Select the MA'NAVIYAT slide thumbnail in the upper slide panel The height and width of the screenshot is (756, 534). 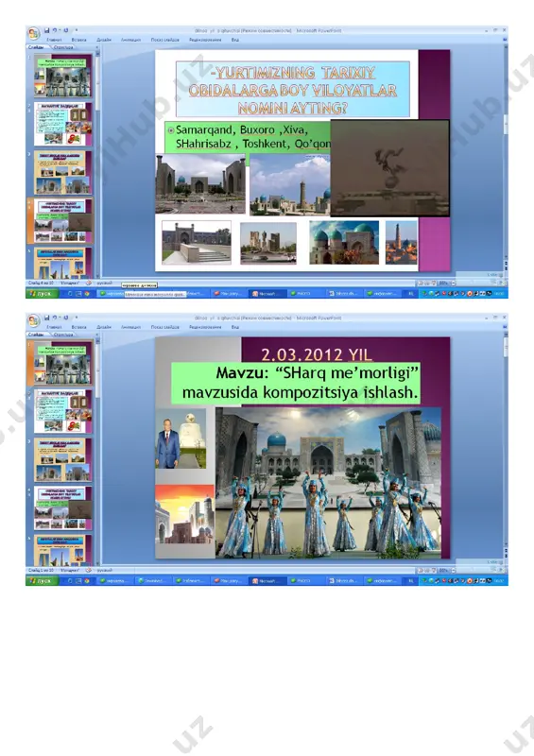62,124
